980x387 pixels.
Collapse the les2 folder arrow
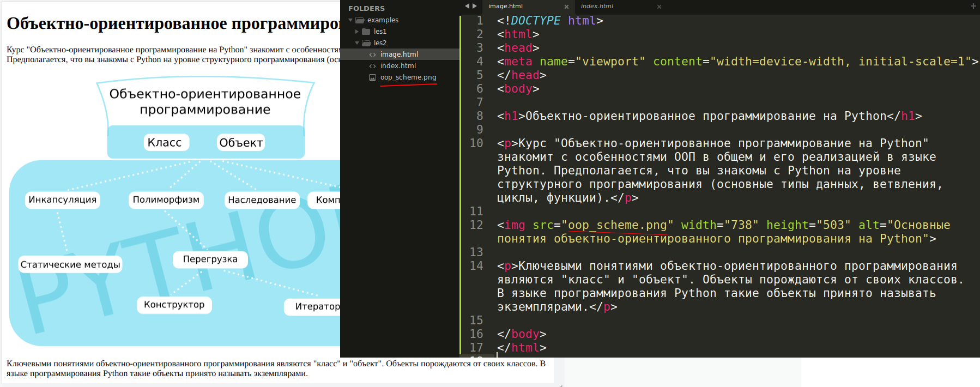[x=357, y=43]
